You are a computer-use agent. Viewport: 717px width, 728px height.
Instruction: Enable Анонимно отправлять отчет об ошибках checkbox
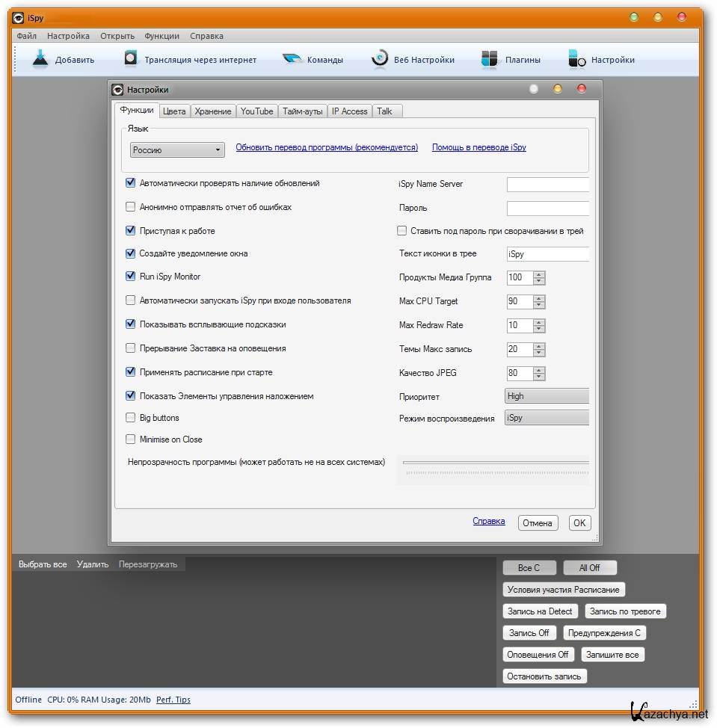pos(131,207)
